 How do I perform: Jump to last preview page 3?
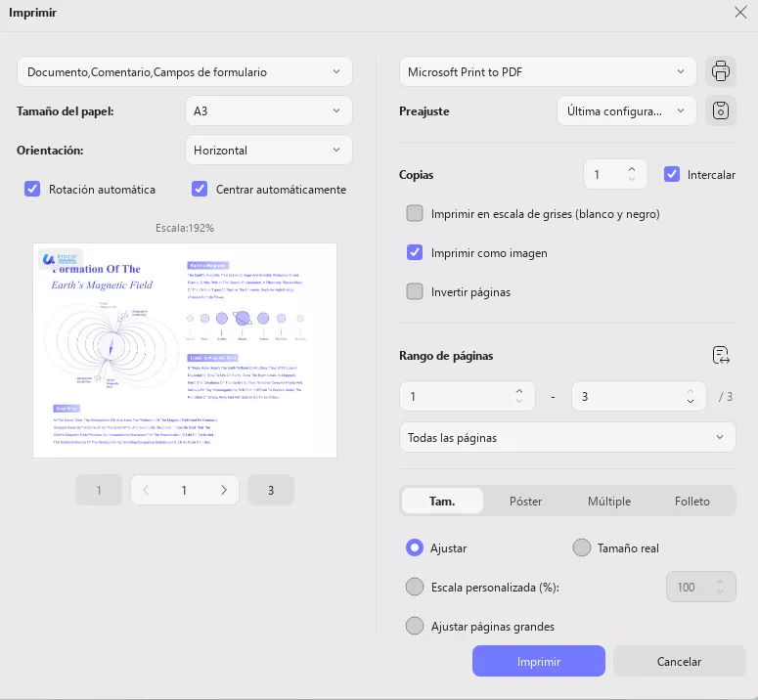(x=271, y=491)
